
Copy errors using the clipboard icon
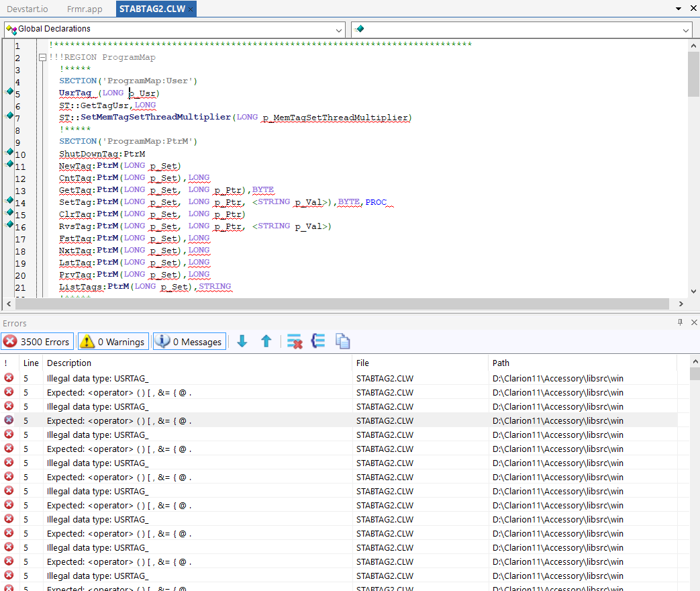click(342, 341)
